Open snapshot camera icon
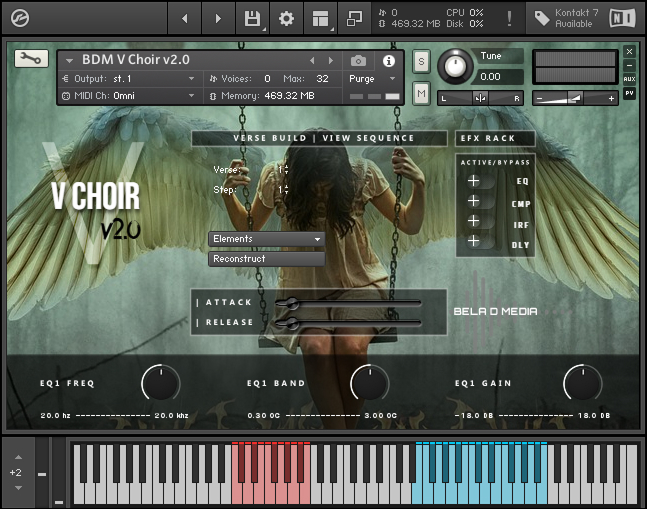 [x=358, y=61]
